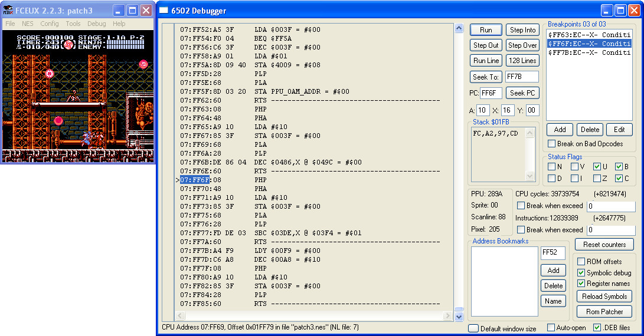Toggle the B status flag
Screen dimensions: 644x336
point(619,167)
